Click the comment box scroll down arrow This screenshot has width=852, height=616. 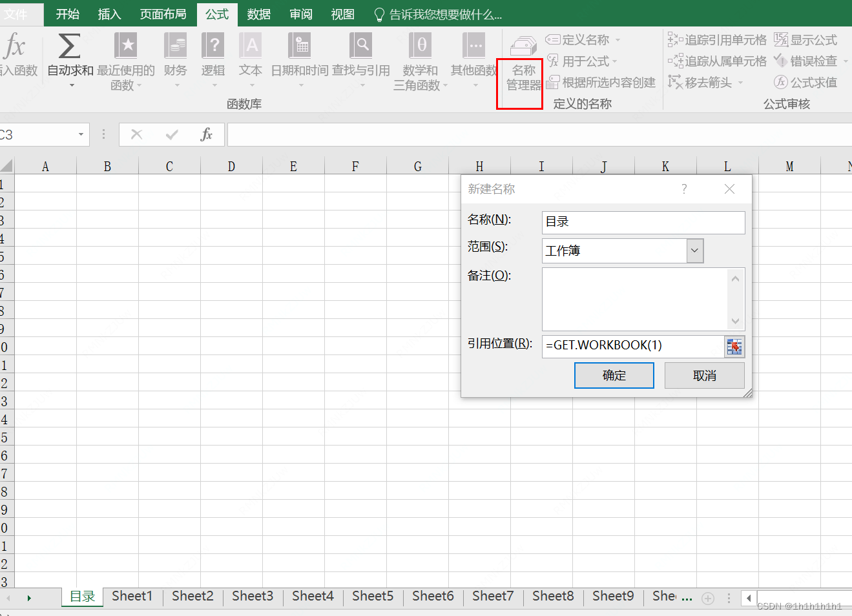pyautogui.click(x=735, y=321)
